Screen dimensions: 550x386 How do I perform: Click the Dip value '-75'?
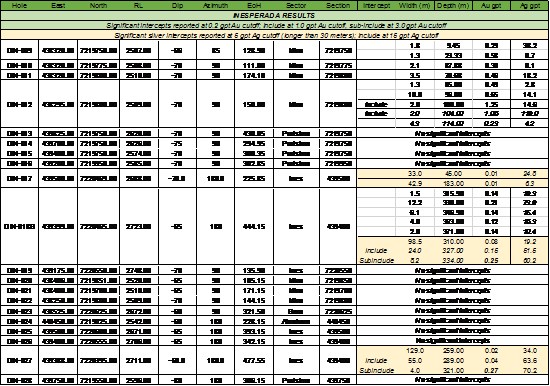click(176, 143)
